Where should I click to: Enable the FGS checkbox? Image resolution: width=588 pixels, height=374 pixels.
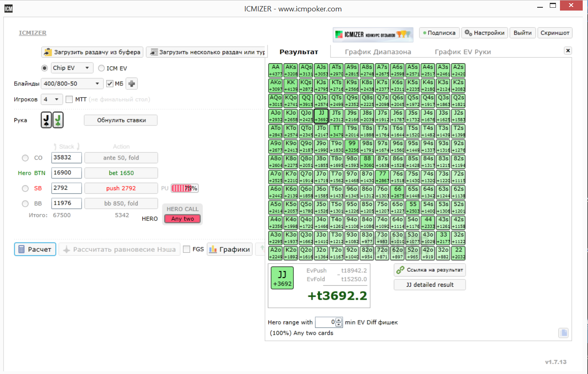pos(187,249)
